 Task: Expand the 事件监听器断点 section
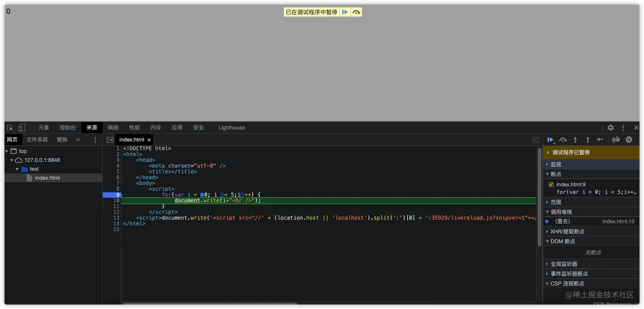591,274
